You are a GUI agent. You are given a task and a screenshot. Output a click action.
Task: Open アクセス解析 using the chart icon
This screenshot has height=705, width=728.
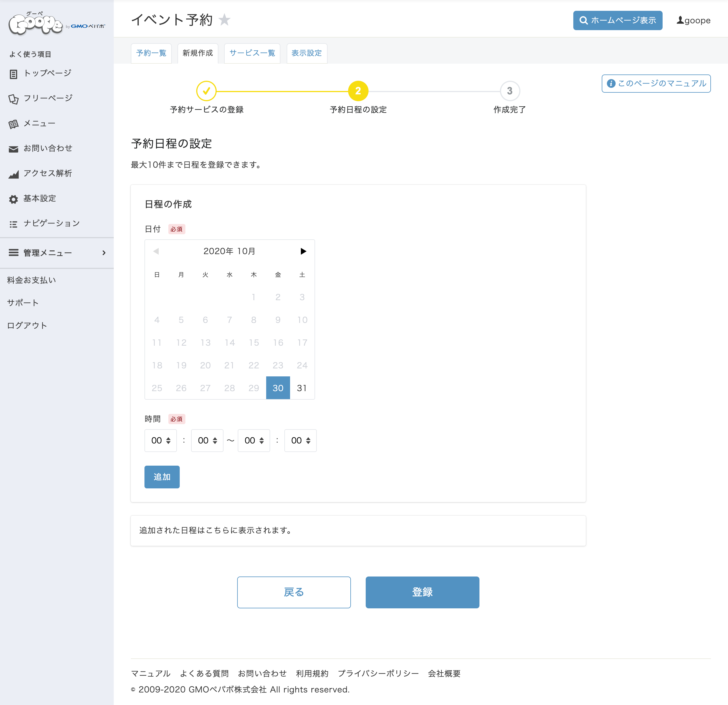(x=13, y=174)
